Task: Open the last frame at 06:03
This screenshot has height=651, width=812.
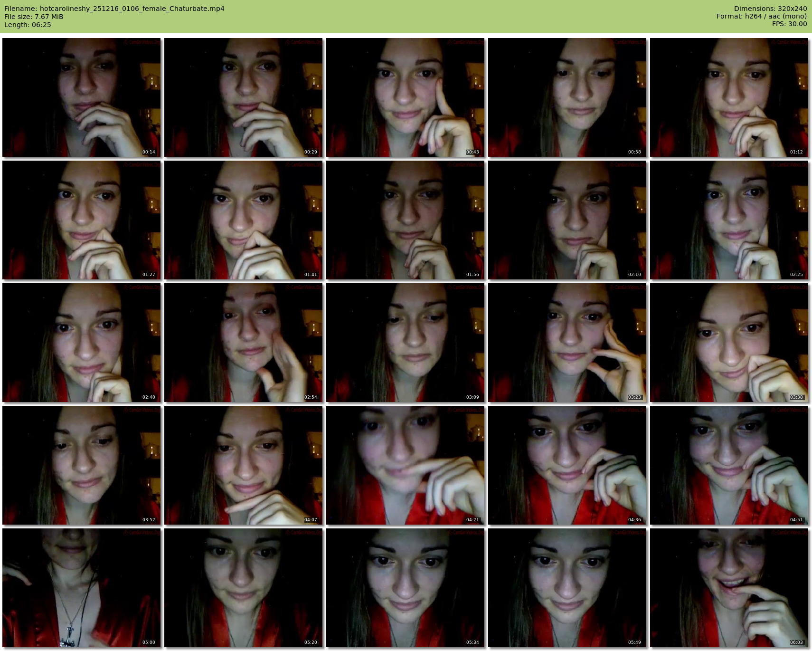Action: click(729, 588)
